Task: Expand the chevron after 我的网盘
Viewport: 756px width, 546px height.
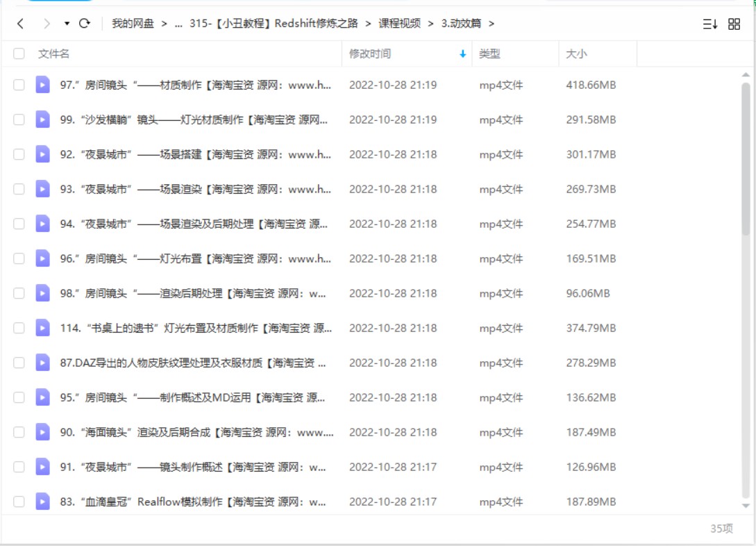Action: point(164,24)
